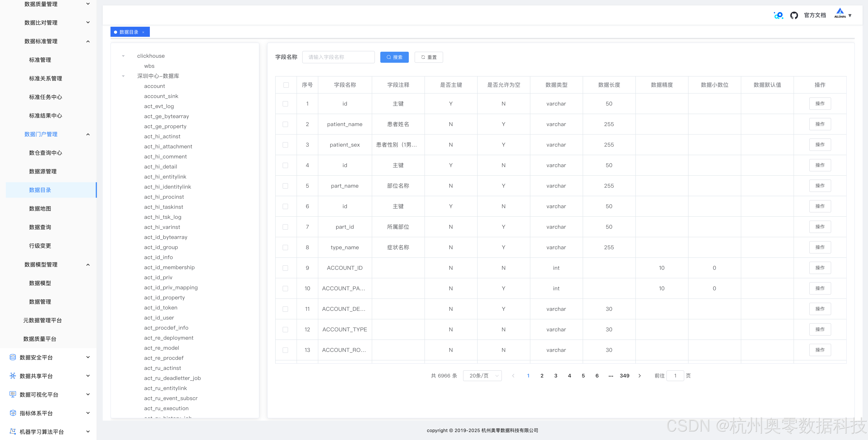Viewport: 868px width, 440px height.
Task: Select act_ru_execution table in tree
Action: tap(167, 408)
